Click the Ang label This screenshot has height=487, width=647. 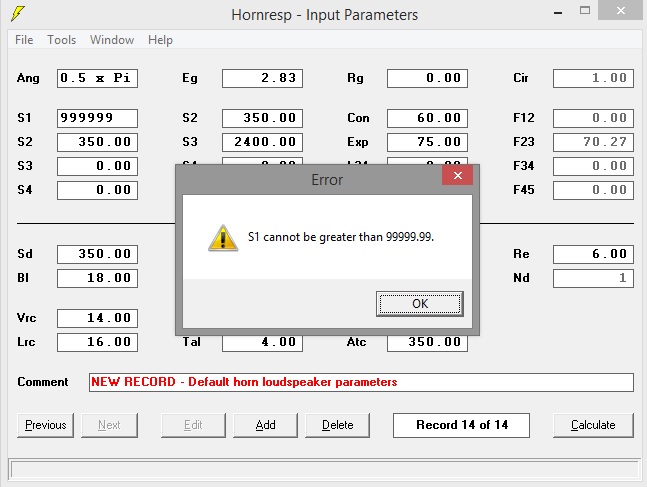(28, 78)
